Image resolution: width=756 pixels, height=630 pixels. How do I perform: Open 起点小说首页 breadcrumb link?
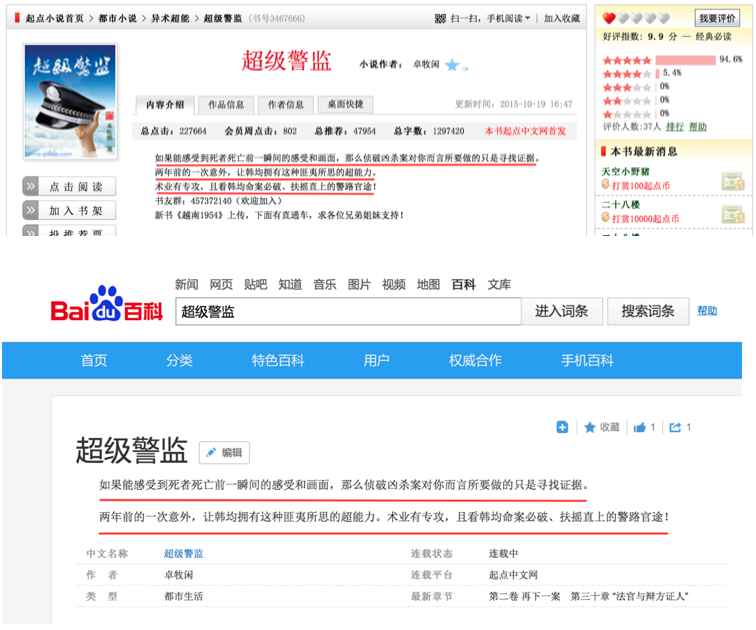click(54, 18)
